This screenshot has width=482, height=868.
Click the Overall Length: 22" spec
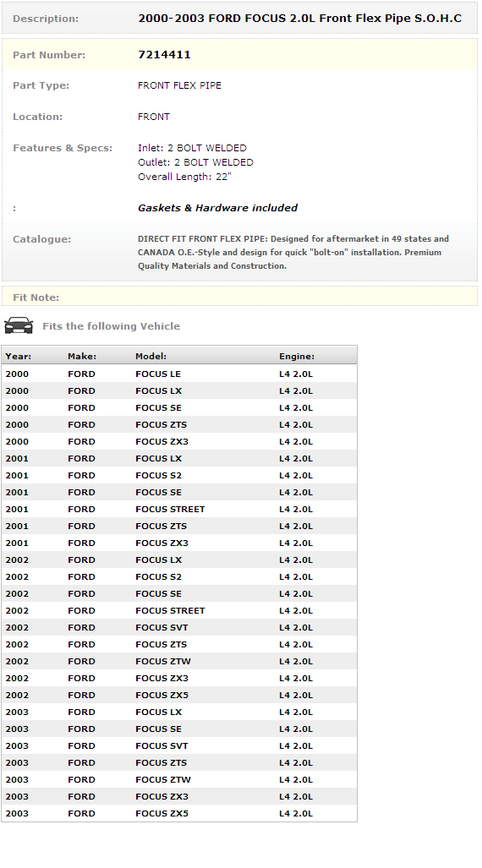[x=184, y=177]
